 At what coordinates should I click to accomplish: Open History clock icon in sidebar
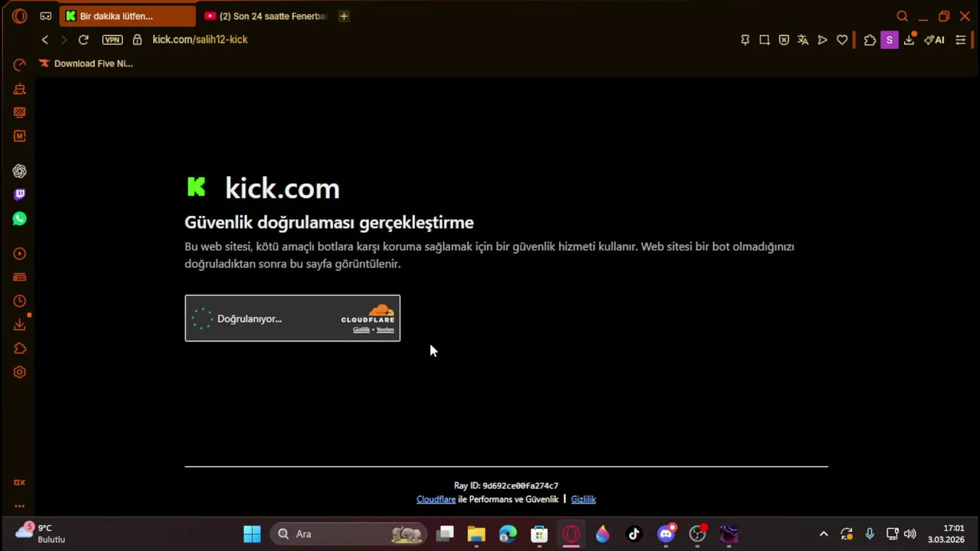20,302
